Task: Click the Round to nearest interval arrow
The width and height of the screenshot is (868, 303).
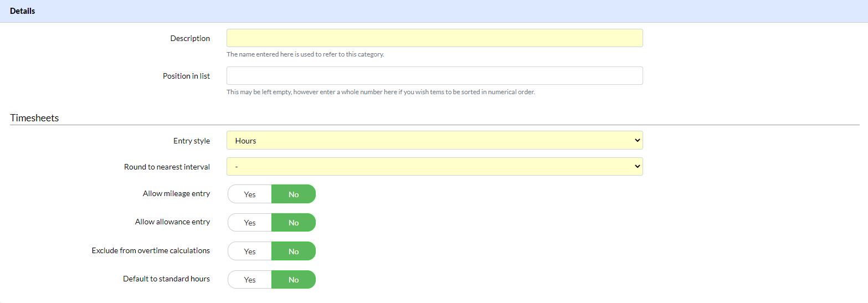Action: point(636,167)
